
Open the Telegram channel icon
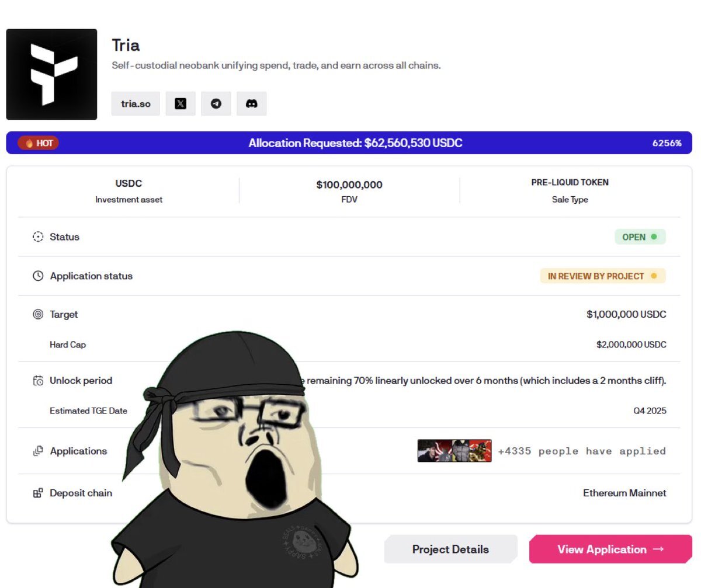[216, 103]
